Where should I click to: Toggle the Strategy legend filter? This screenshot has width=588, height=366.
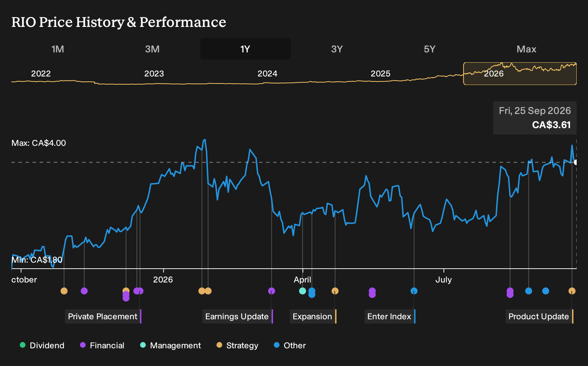pyautogui.click(x=237, y=345)
